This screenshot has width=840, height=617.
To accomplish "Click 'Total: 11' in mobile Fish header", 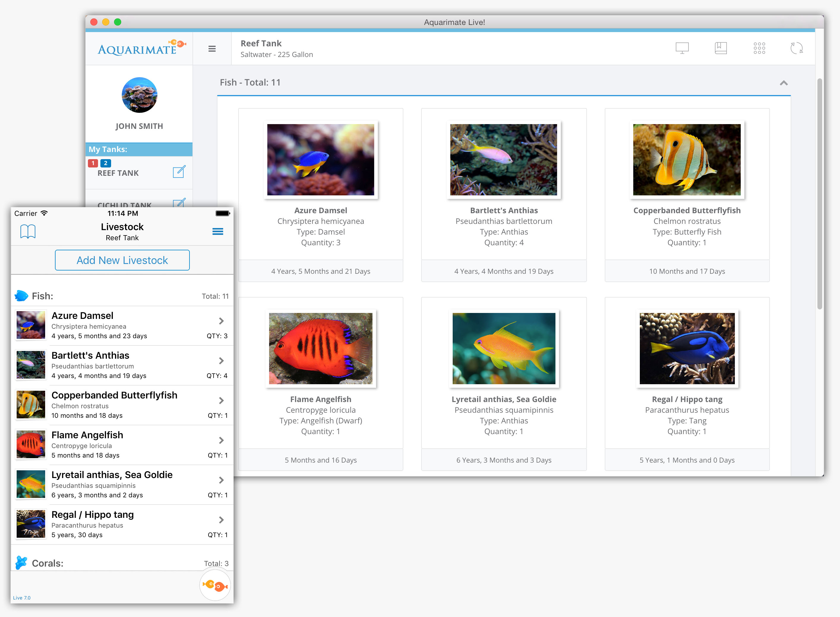I will click(215, 296).
